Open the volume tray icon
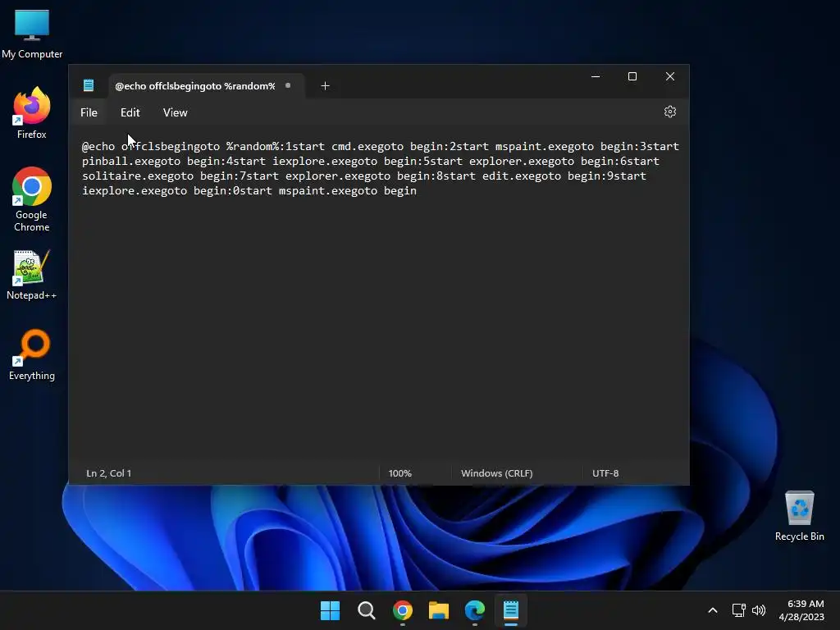This screenshot has width=840, height=630. tap(759, 610)
